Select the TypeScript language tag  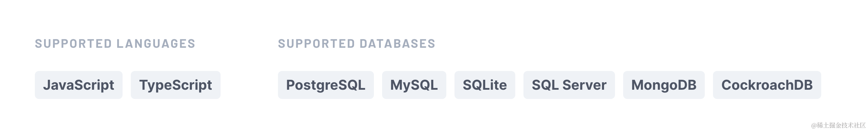(x=176, y=85)
